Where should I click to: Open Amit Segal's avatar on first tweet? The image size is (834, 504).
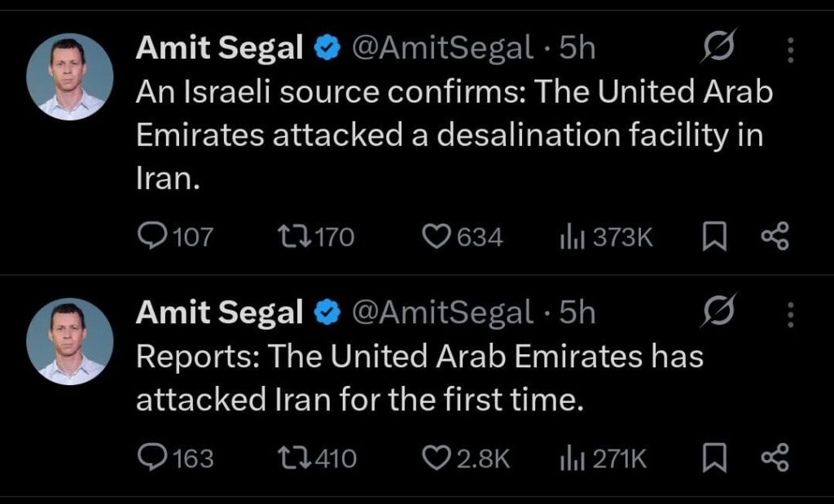(x=70, y=77)
